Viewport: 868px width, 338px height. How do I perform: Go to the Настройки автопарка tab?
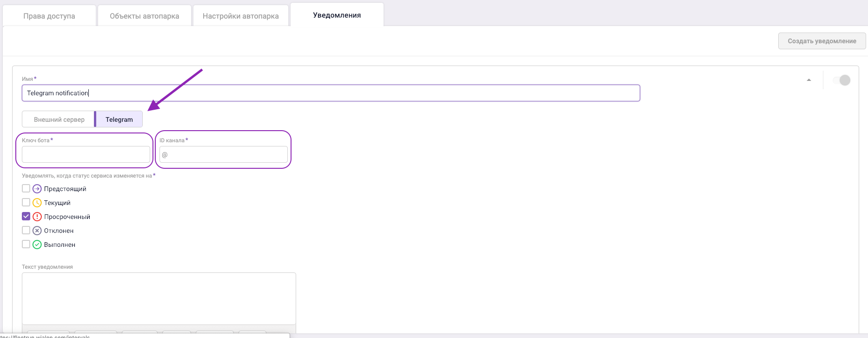click(x=240, y=16)
